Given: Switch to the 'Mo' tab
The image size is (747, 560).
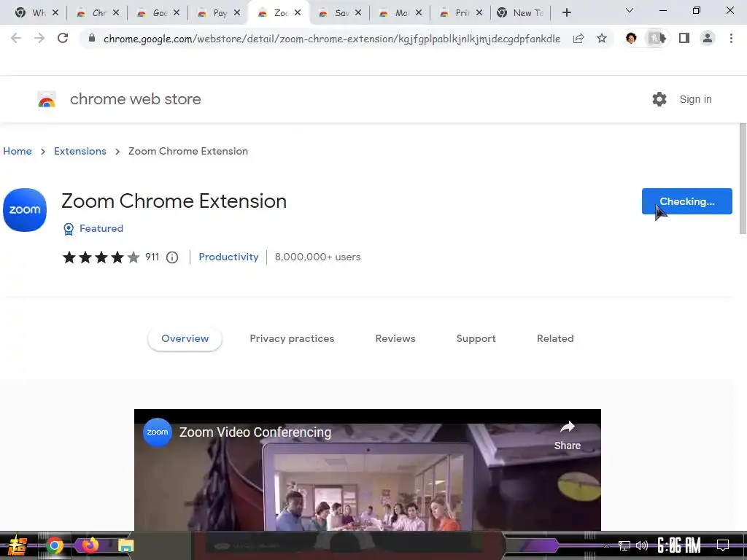Looking at the screenshot, I should click(401, 13).
